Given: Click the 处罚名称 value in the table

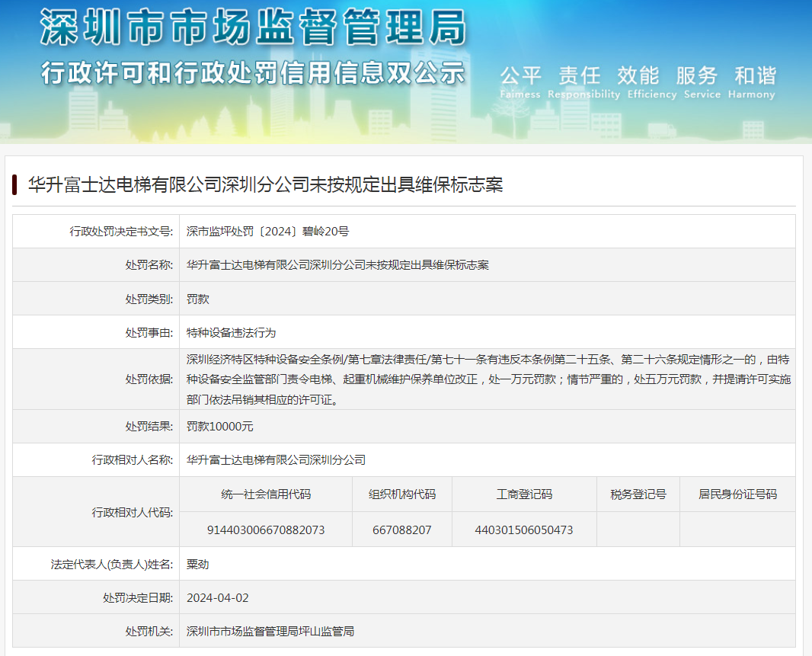Looking at the screenshot, I should tap(337, 265).
